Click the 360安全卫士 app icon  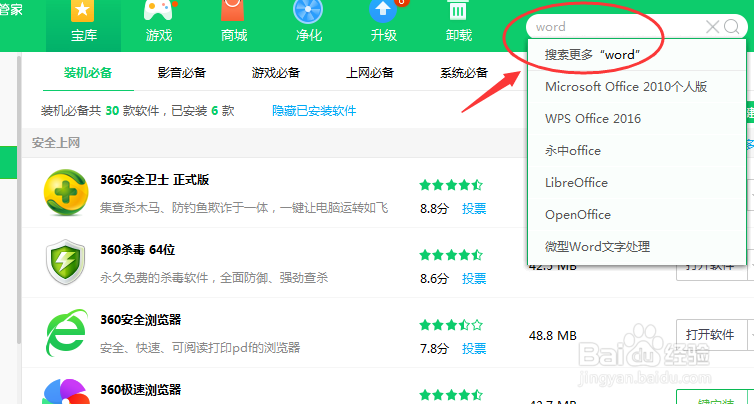point(66,192)
